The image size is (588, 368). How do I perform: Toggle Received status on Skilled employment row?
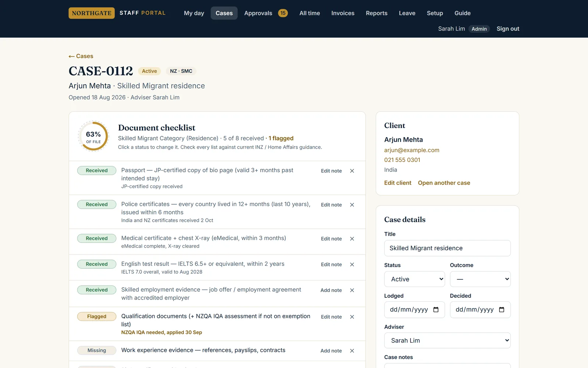(97, 290)
